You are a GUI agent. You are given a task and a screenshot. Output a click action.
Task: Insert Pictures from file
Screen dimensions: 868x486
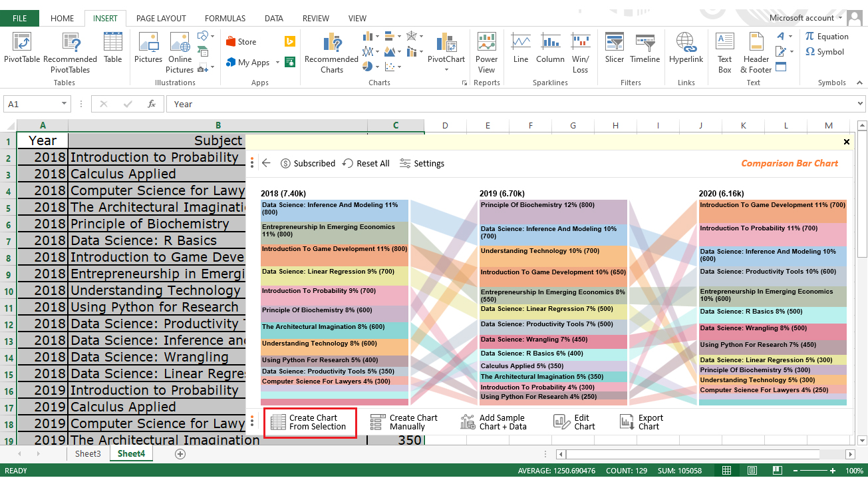[x=148, y=48]
